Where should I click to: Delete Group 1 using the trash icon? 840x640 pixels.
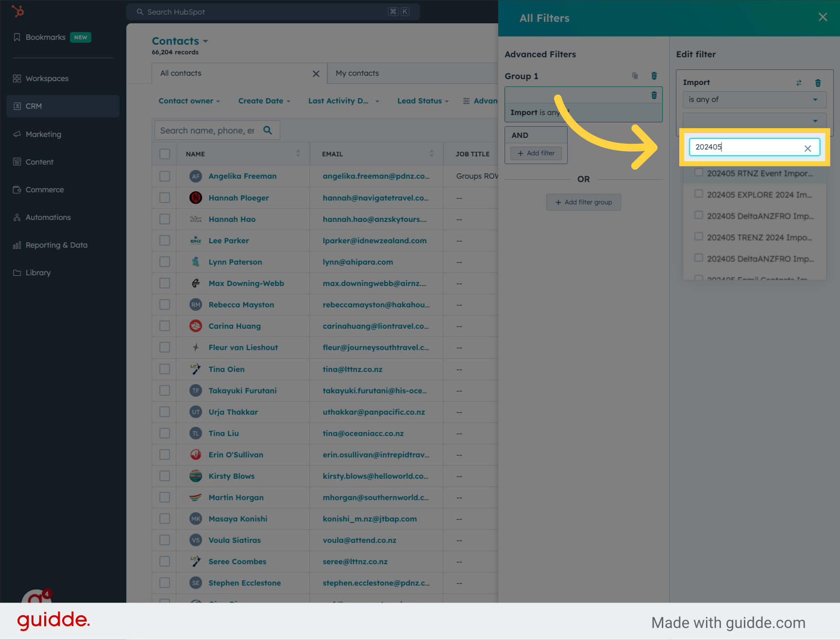[x=654, y=76]
